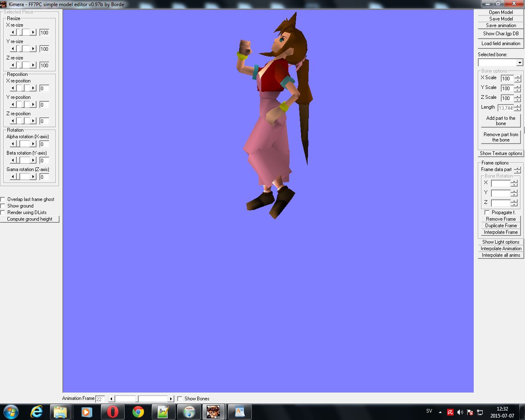
Task: Enable Overlap last frame ghost
Action: [x=3, y=199]
